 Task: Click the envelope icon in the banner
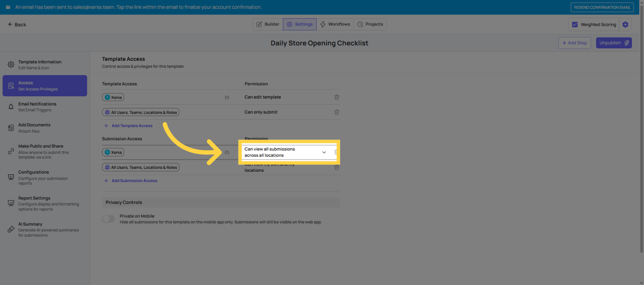click(8, 7)
